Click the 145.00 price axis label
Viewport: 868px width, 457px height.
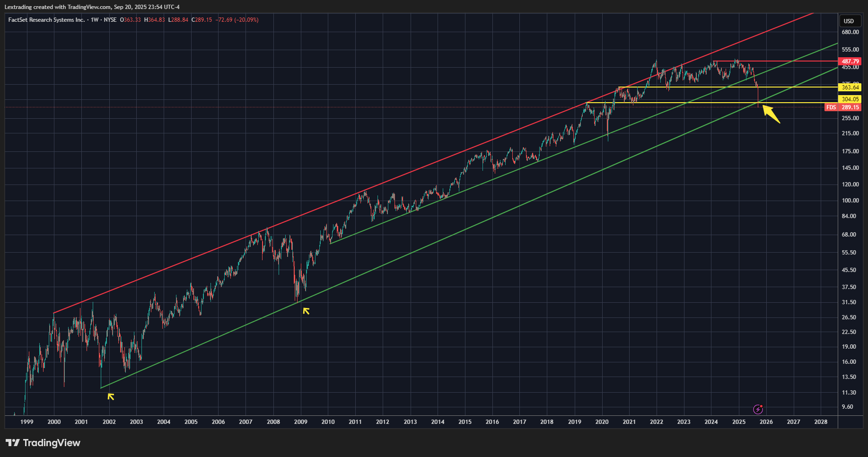[850, 168]
